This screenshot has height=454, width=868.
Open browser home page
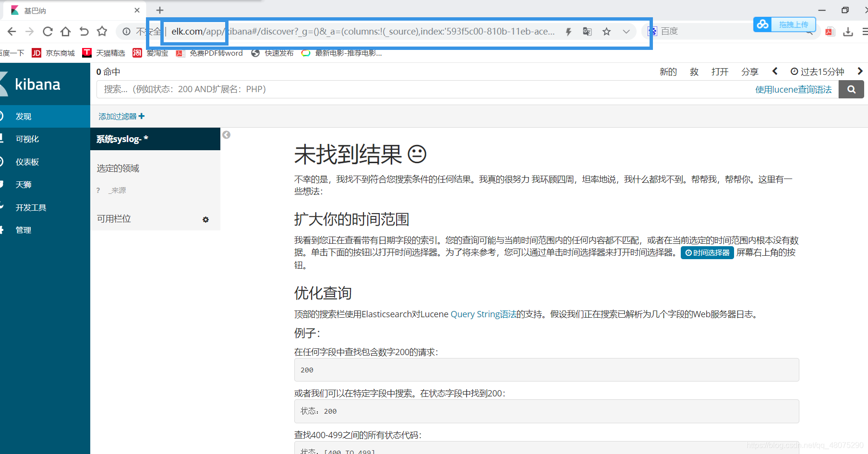click(x=66, y=32)
